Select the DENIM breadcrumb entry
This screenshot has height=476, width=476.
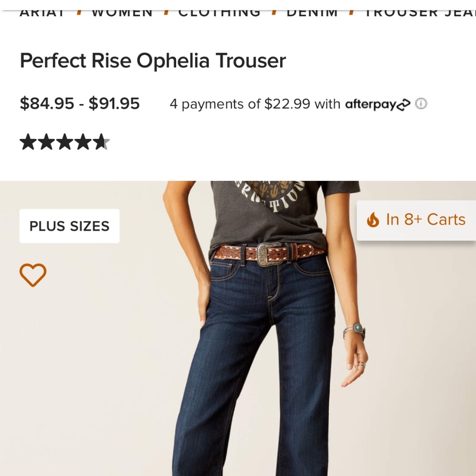(313, 11)
